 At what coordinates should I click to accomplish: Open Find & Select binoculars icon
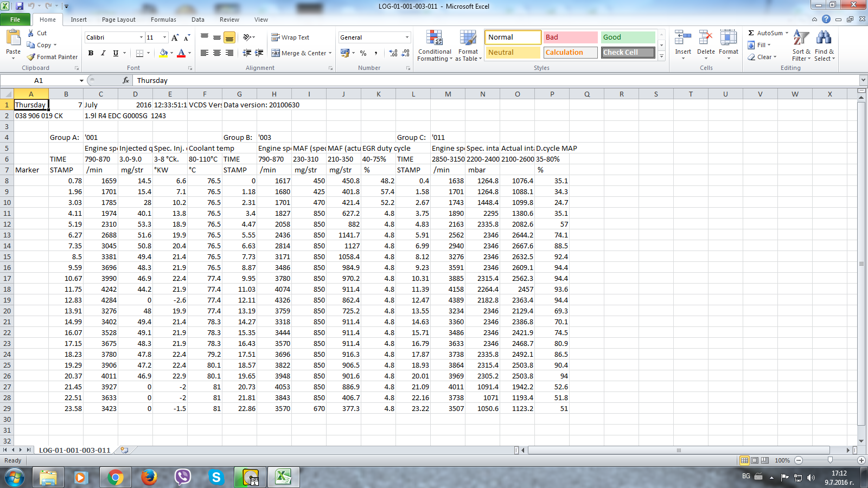824,39
